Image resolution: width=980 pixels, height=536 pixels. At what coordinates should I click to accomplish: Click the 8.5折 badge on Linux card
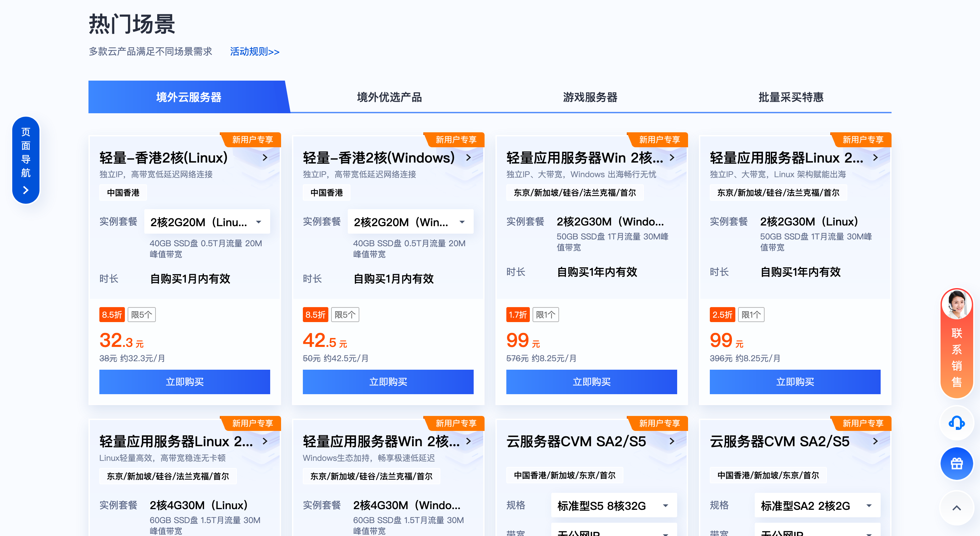[112, 315]
